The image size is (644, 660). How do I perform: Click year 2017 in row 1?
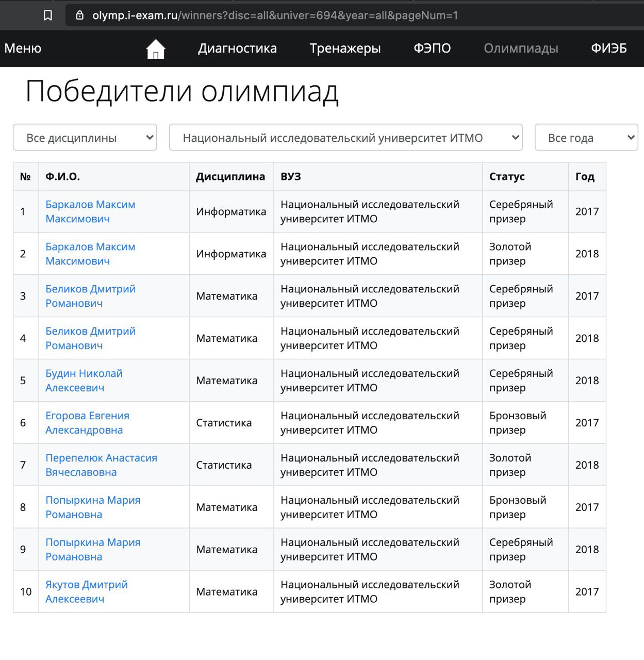point(587,211)
